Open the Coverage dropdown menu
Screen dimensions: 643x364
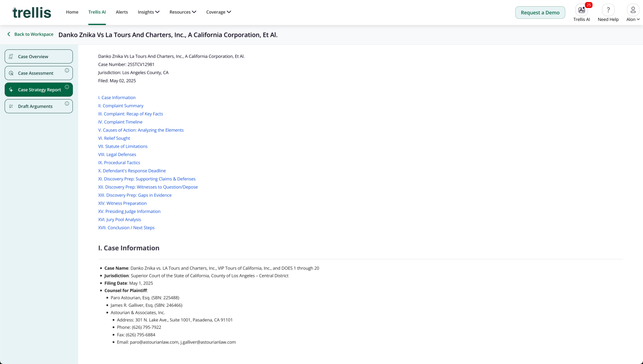(218, 12)
